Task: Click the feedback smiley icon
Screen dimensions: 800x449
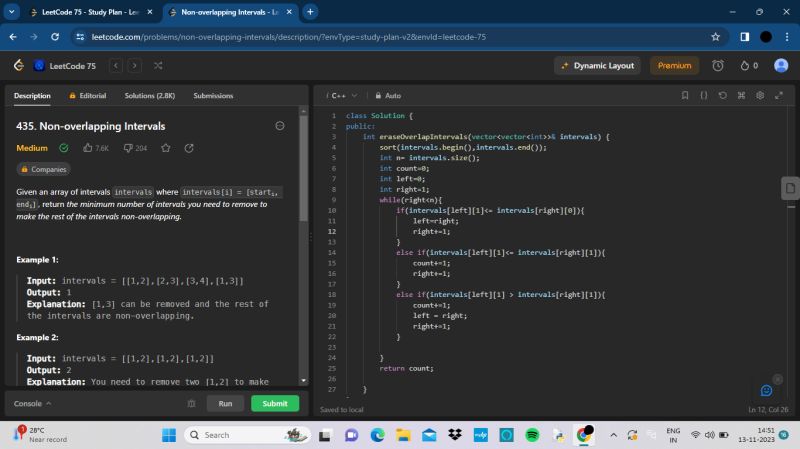Action: tap(766, 391)
